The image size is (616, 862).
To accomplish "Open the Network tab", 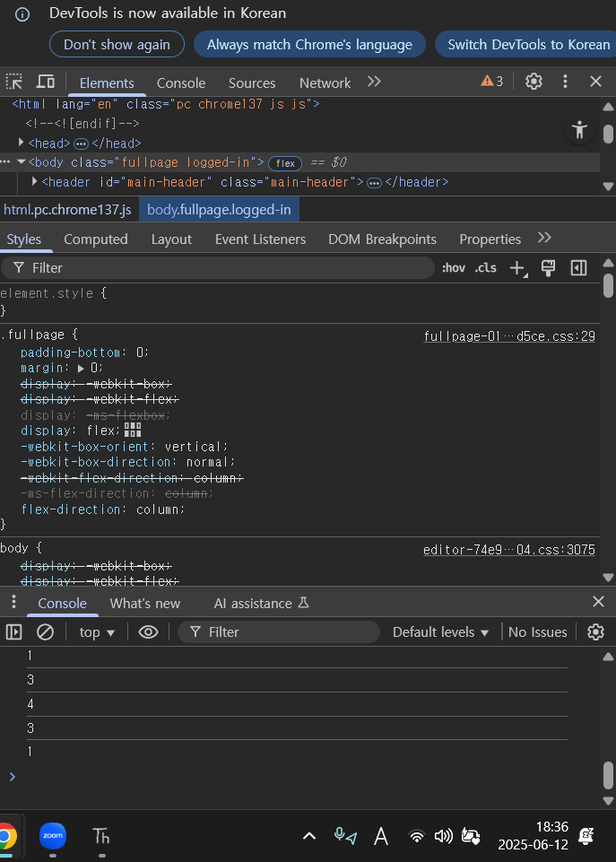I will [325, 83].
